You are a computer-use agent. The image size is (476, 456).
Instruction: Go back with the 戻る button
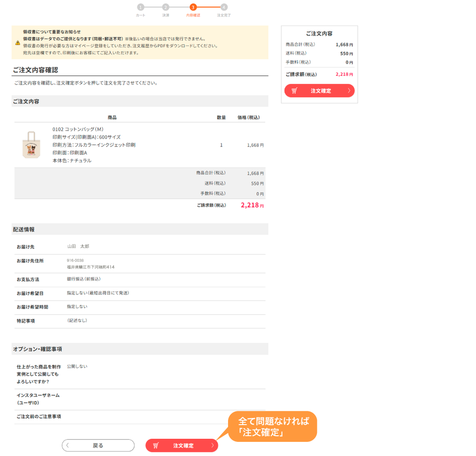[x=98, y=446]
